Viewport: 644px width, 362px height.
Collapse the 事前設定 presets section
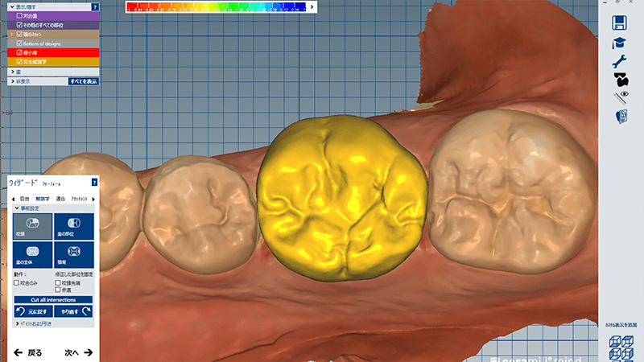(x=16, y=208)
